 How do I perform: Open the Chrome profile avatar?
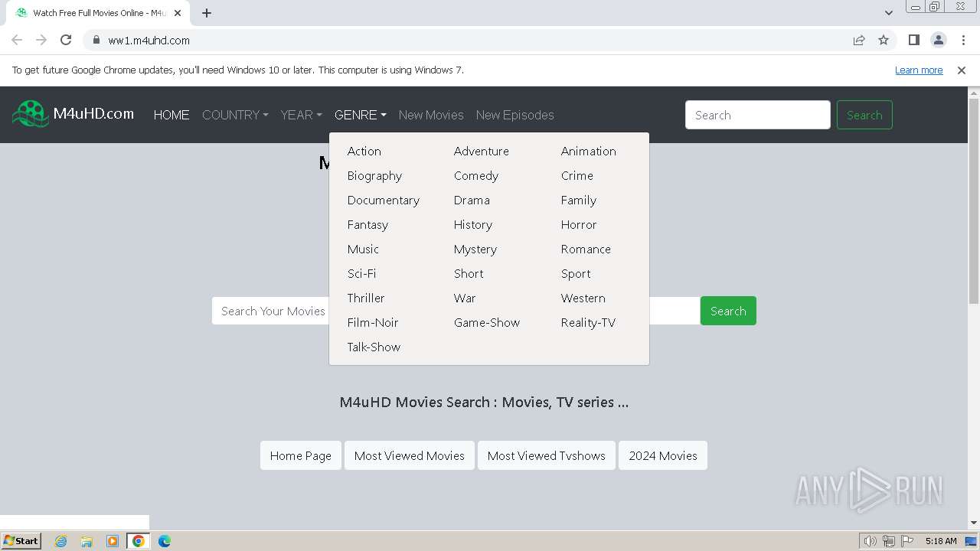click(938, 40)
